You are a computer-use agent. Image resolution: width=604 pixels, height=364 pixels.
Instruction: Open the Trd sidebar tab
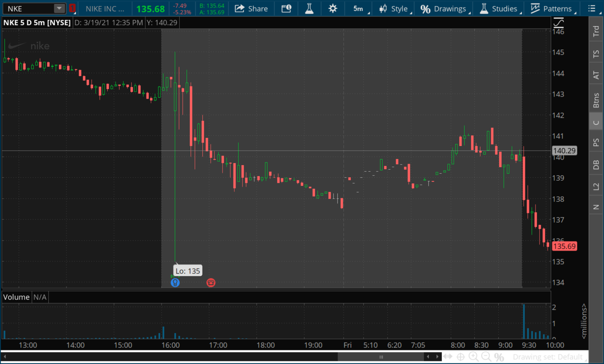[596, 32]
